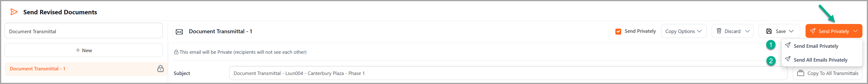
Task: Open the Save dropdown chevron
Action: click(791, 31)
